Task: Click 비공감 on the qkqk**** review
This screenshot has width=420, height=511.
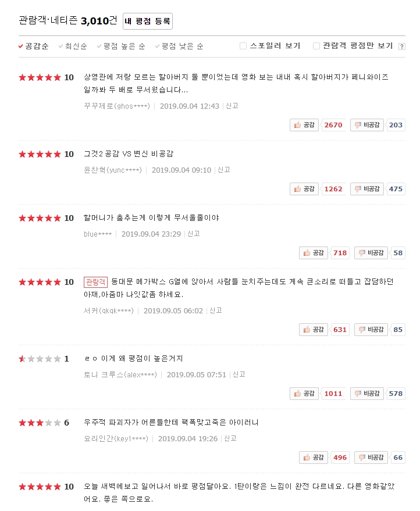Action: click(371, 330)
